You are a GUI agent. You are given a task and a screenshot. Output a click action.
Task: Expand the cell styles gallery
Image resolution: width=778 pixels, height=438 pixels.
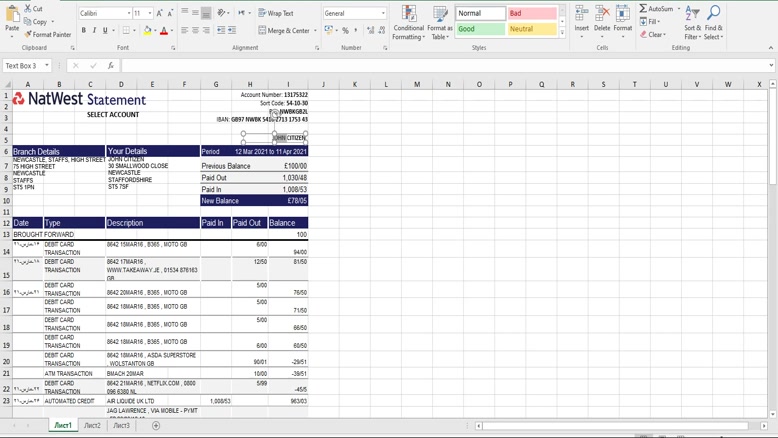[x=562, y=33]
